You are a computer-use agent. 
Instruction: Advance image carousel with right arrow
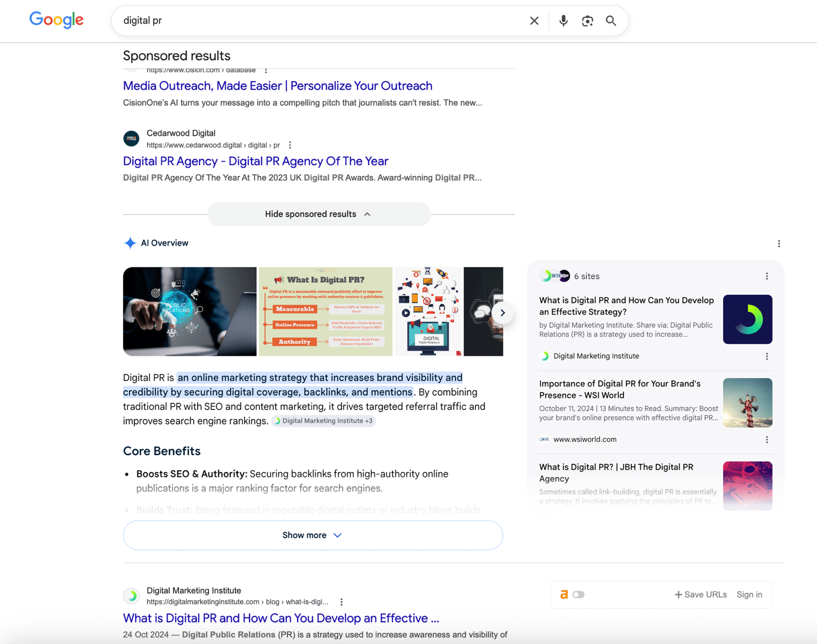click(502, 313)
